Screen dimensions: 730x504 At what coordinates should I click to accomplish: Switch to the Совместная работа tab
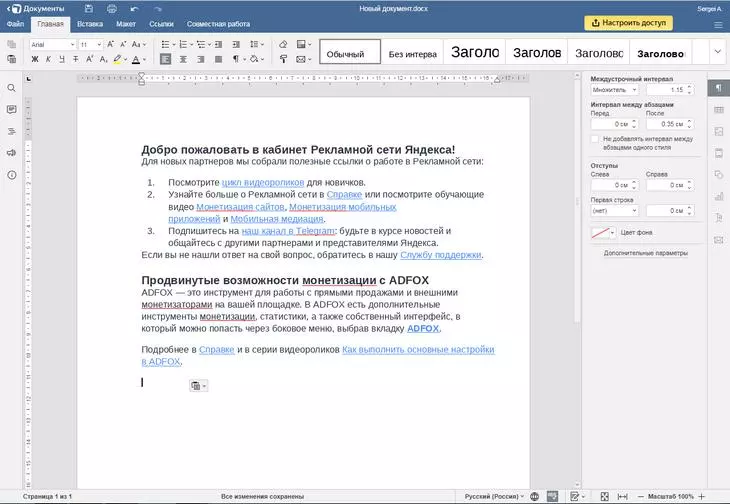[x=218, y=24]
